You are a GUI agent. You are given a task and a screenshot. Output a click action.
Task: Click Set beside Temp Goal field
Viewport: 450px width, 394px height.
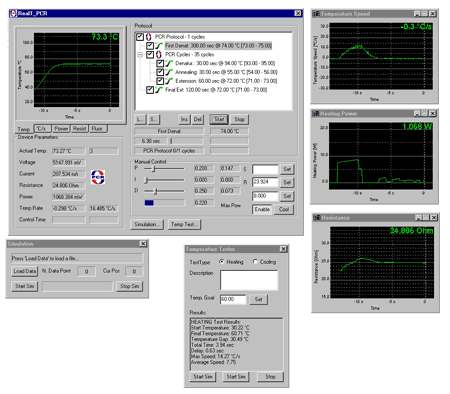pyautogui.click(x=259, y=299)
